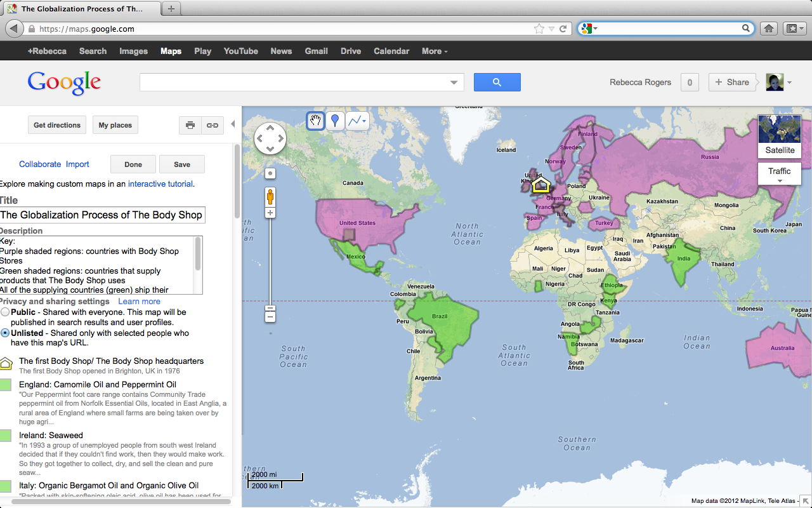Go to Images in Google bar
Viewport: 812px width, 508px height.
pyautogui.click(x=133, y=51)
